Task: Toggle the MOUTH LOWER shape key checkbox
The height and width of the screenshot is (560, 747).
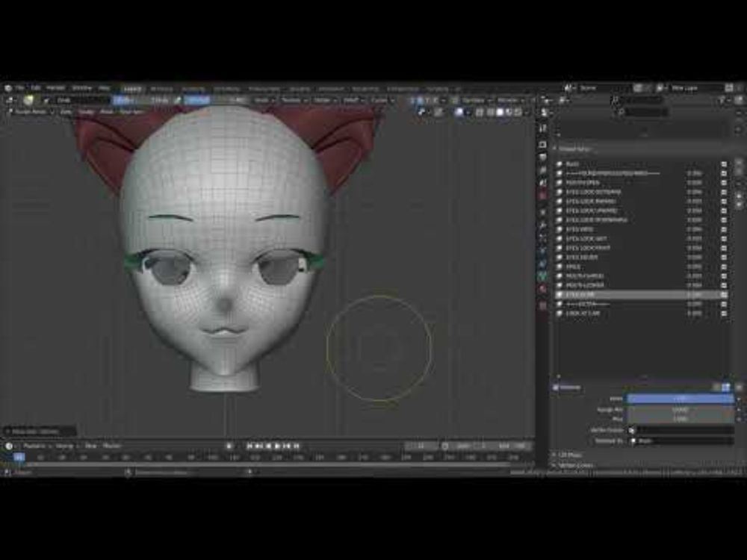Action: tap(724, 285)
